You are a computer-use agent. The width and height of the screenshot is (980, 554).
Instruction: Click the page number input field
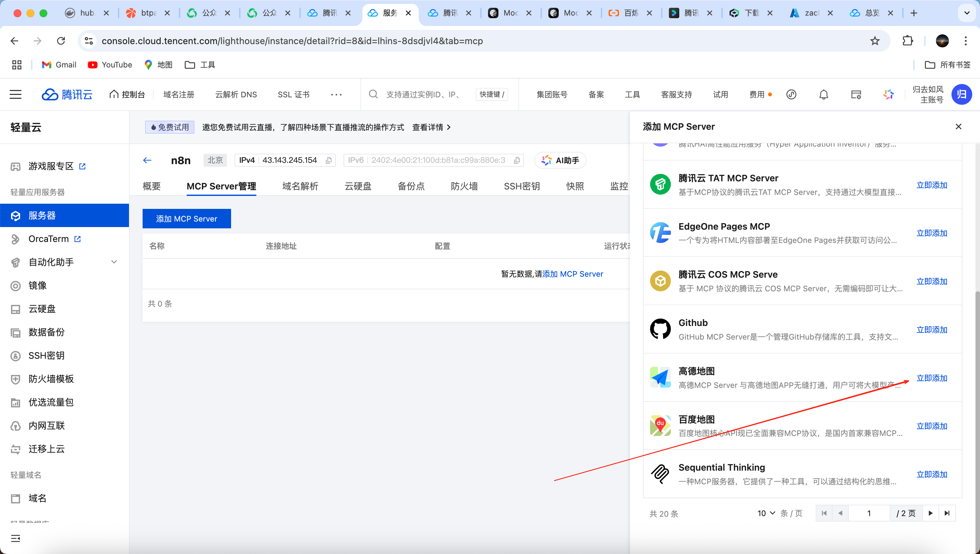(869, 513)
